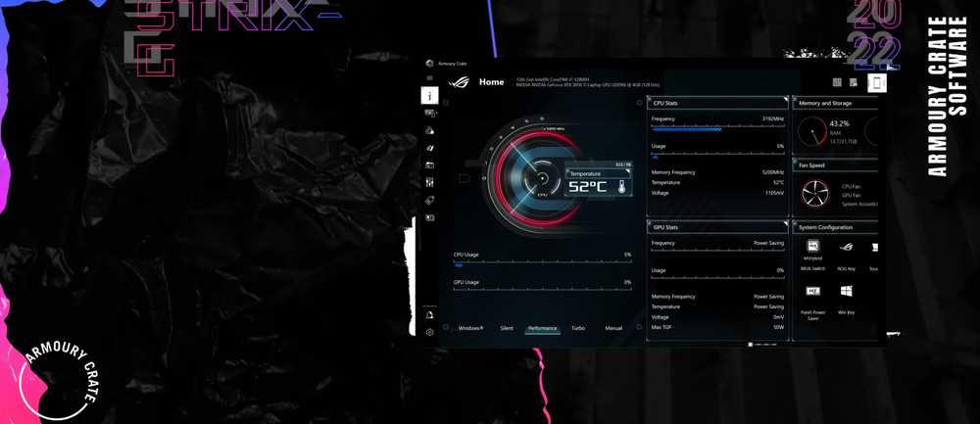
Task: Click the Max TGP 50W value
Action: (778, 327)
